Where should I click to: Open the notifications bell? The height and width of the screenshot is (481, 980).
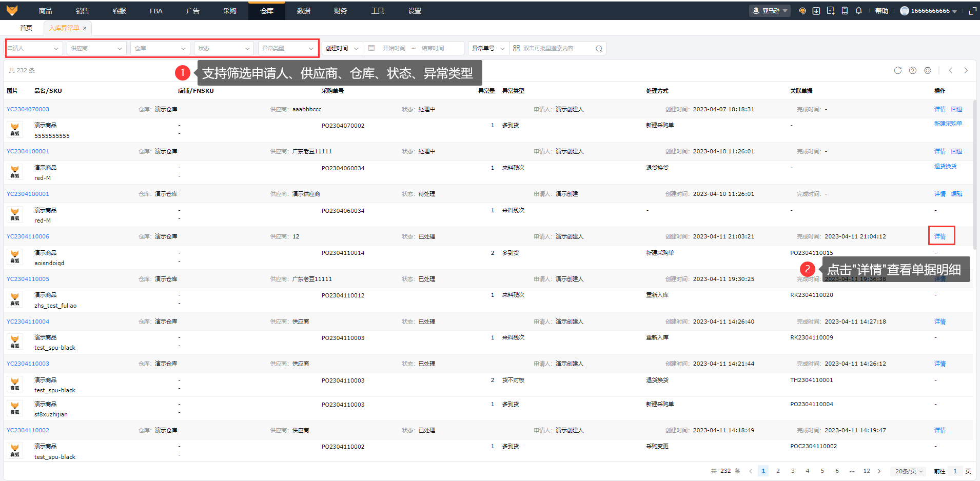click(859, 11)
